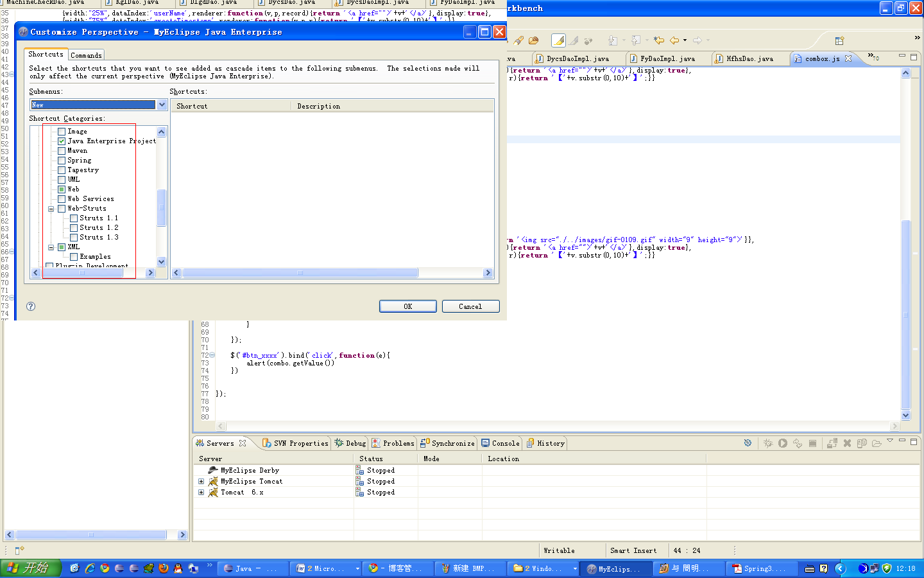Click the help question mark icon in dialog
The height and width of the screenshot is (578, 924).
pyautogui.click(x=31, y=306)
